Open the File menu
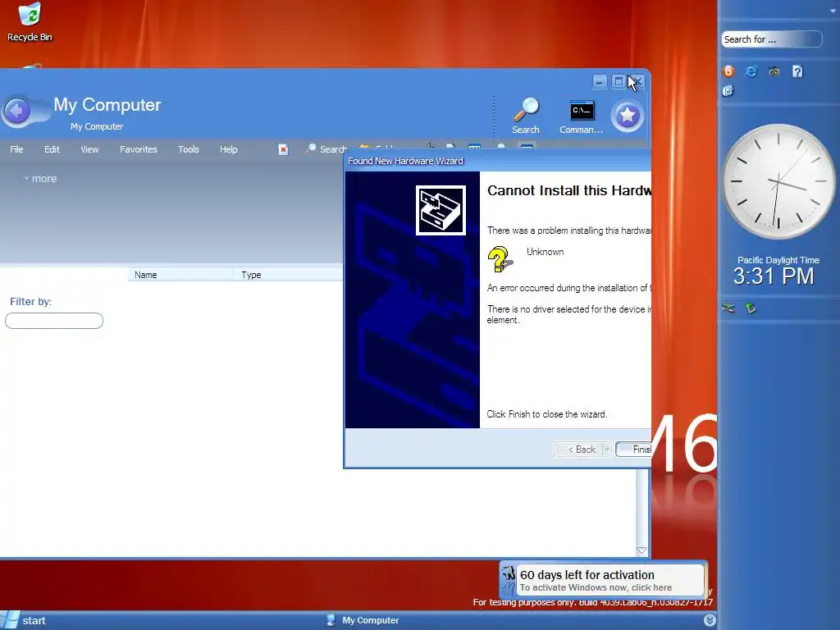Screen dimensions: 840x630 [x=16, y=149]
